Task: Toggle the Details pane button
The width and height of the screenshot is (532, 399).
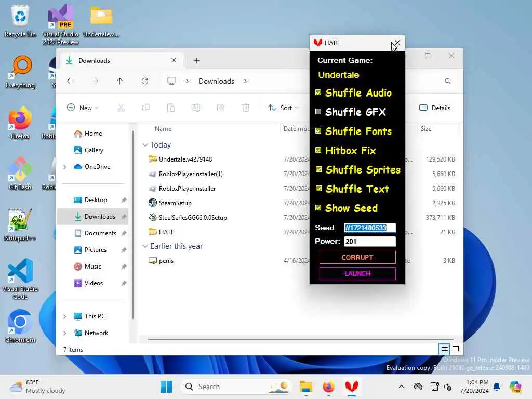Action: coord(435,108)
